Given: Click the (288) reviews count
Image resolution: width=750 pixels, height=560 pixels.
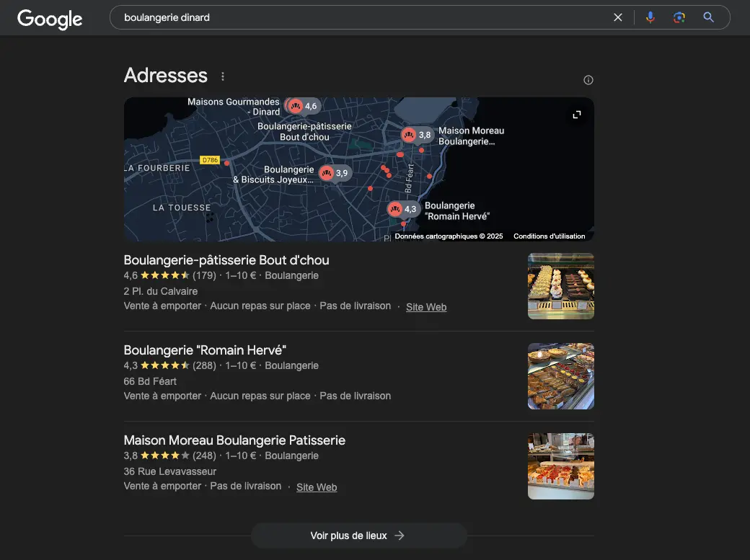Looking at the screenshot, I should coord(204,365).
